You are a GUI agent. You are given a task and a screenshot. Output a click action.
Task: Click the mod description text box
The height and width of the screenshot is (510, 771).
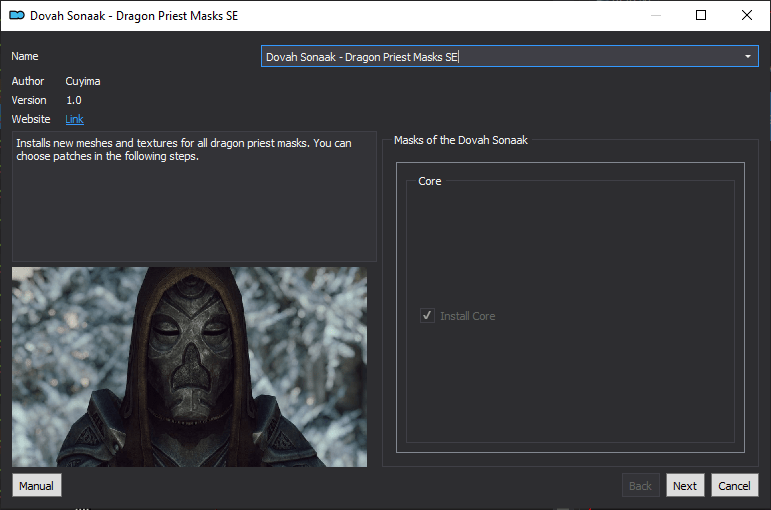[x=194, y=196]
